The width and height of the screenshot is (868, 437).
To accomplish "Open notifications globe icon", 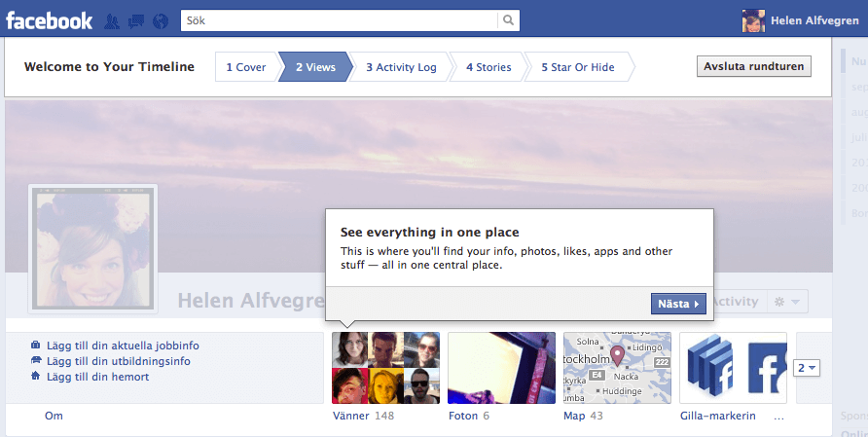I will click(161, 21).
